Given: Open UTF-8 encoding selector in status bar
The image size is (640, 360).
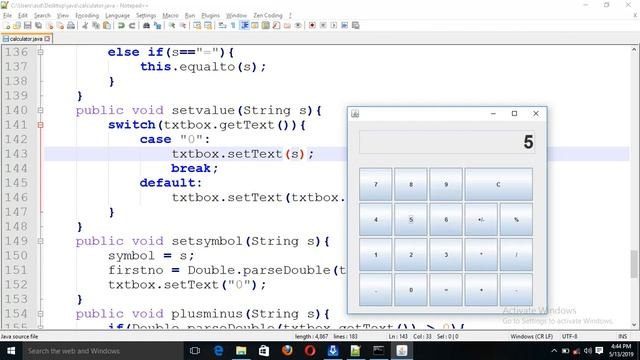Looking at the screenshot, I should (x=569, y=336).
